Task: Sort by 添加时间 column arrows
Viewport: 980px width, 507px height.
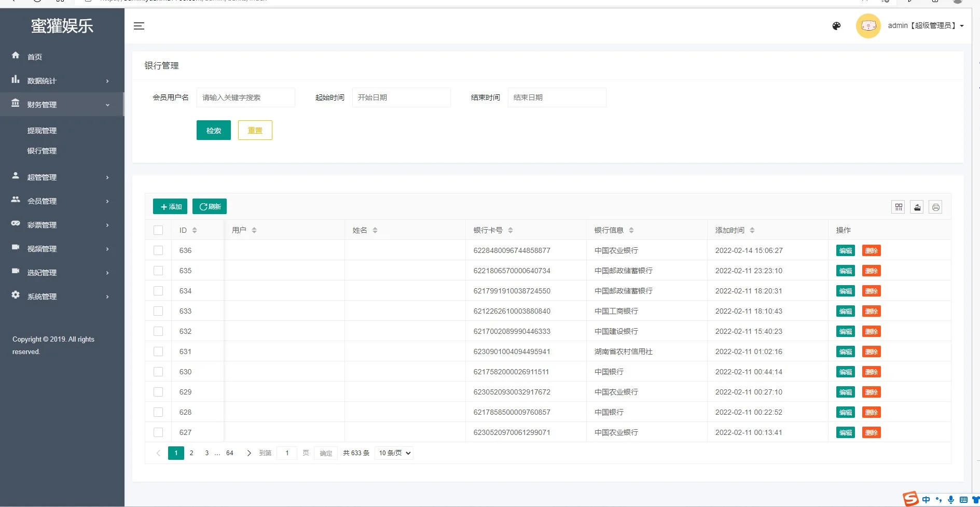Action: [x=752, y=230]
